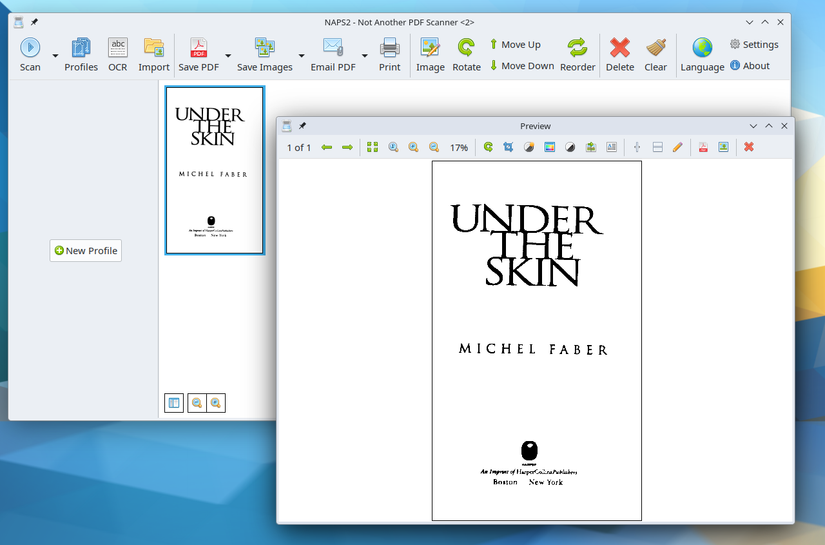Click the 17% zoom level text

(459, 148)
